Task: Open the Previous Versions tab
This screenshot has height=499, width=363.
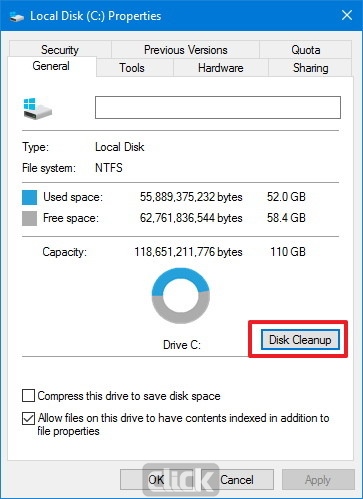Action: pyautogui.click(x=185, y=49)
